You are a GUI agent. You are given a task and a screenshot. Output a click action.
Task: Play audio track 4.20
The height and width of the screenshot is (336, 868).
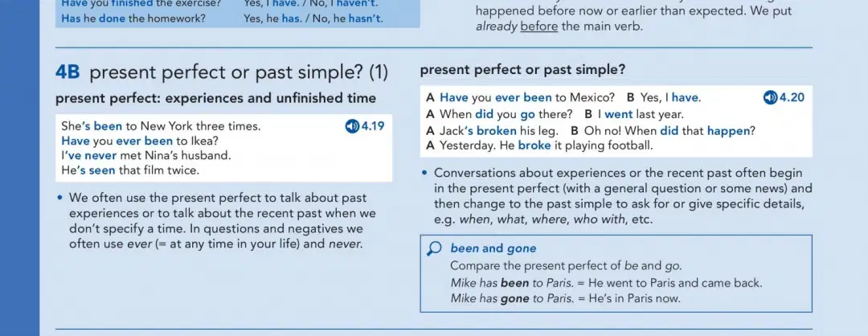(x=784, y=98)
